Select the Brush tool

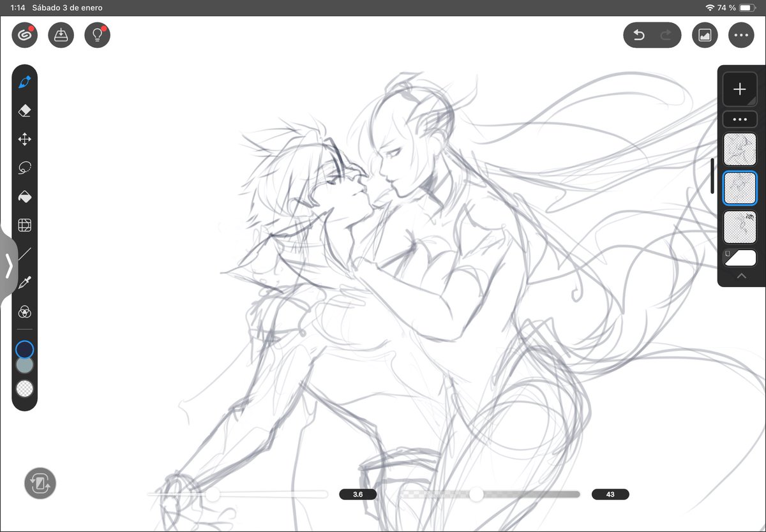coord(24,82)
